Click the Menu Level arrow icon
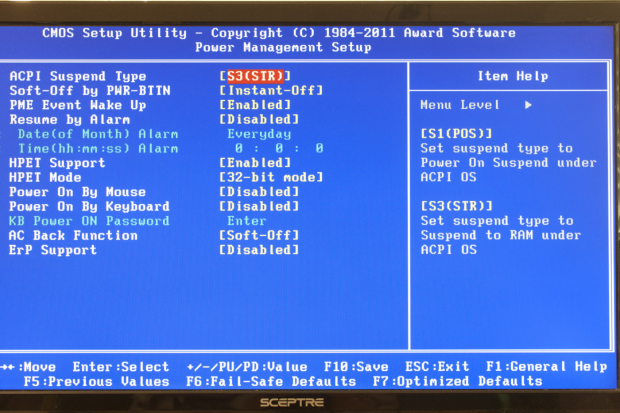620x413 pixels. [x=528, y=105]
